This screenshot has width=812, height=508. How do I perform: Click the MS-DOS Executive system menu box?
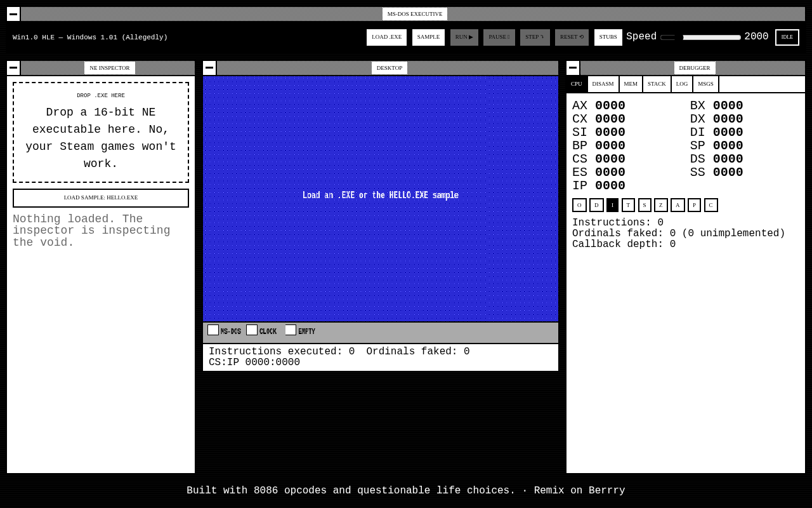[x=13, y=14]
